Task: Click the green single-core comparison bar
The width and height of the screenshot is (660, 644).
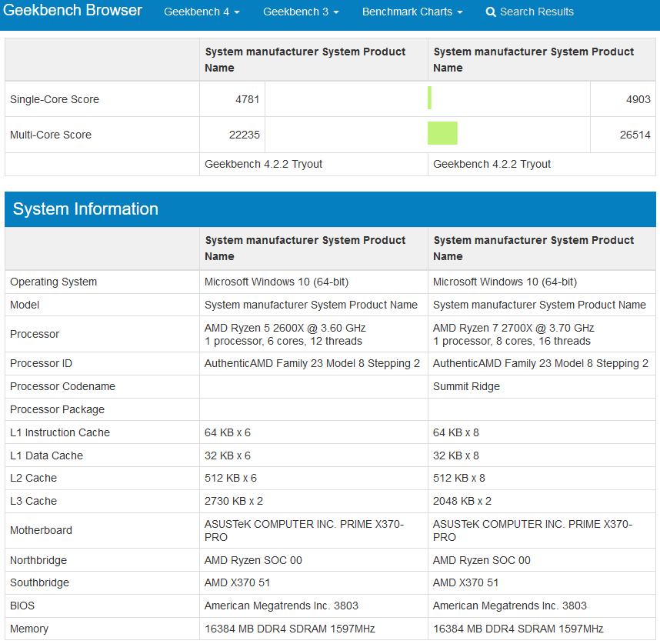Action: click(429, 98)
